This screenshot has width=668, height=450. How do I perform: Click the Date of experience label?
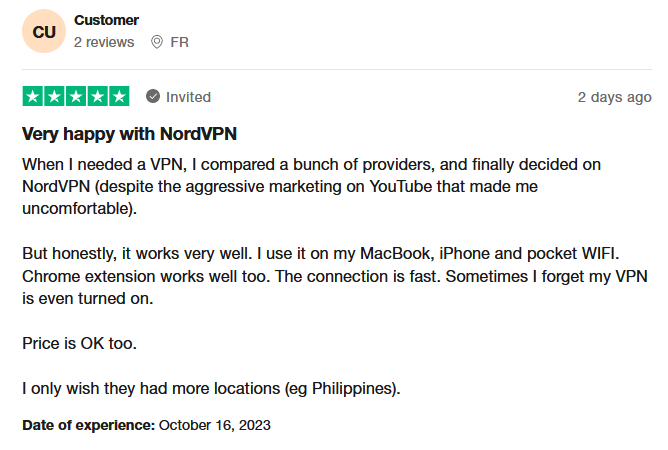[x=89, y=425]
